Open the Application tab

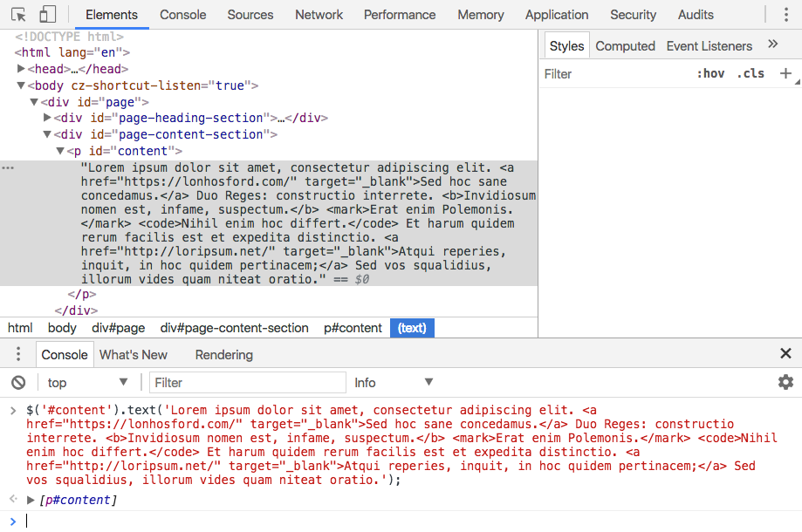(x=557, y=15)
